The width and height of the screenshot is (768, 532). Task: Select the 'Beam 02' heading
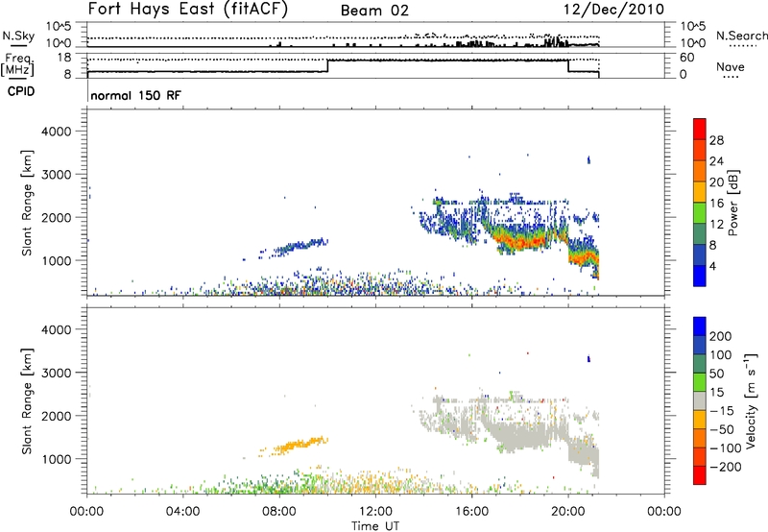pos(374,11)
